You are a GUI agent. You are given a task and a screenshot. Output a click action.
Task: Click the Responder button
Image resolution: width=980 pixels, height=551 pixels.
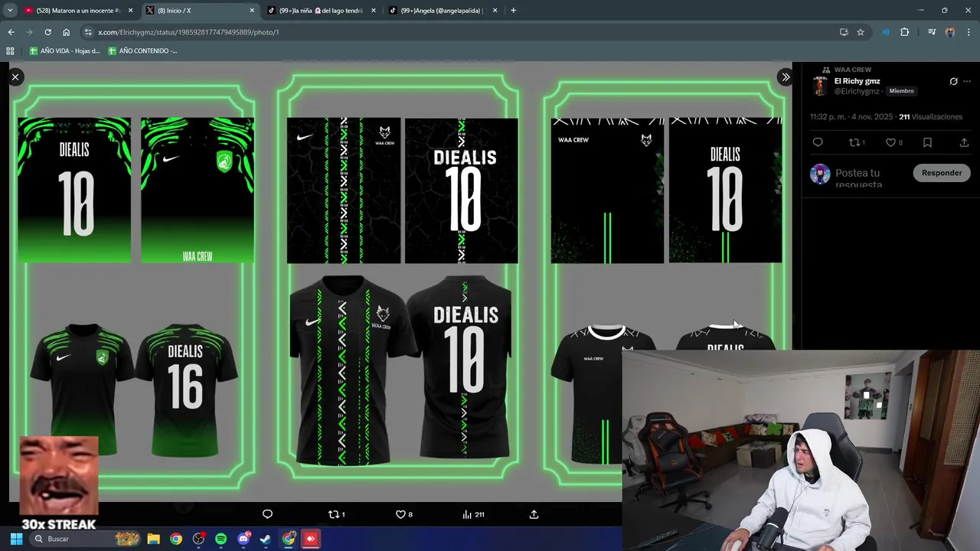(942, 173)
